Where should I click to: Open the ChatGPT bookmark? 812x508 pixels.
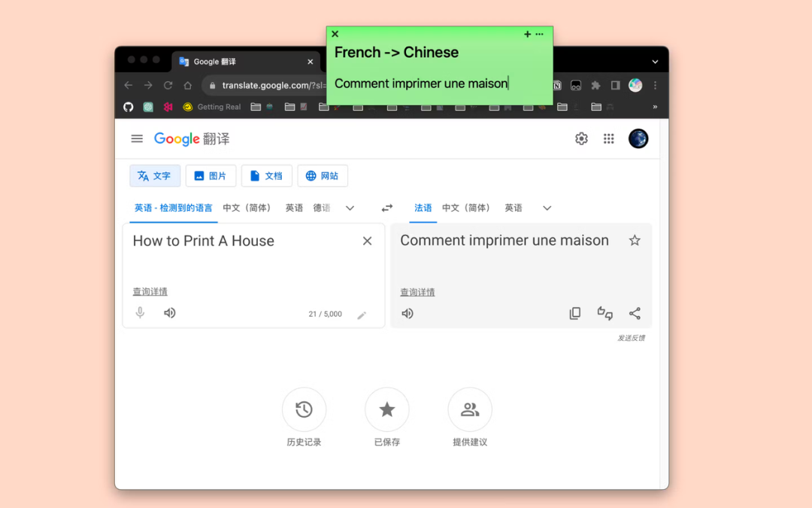[x=148, y=107]
